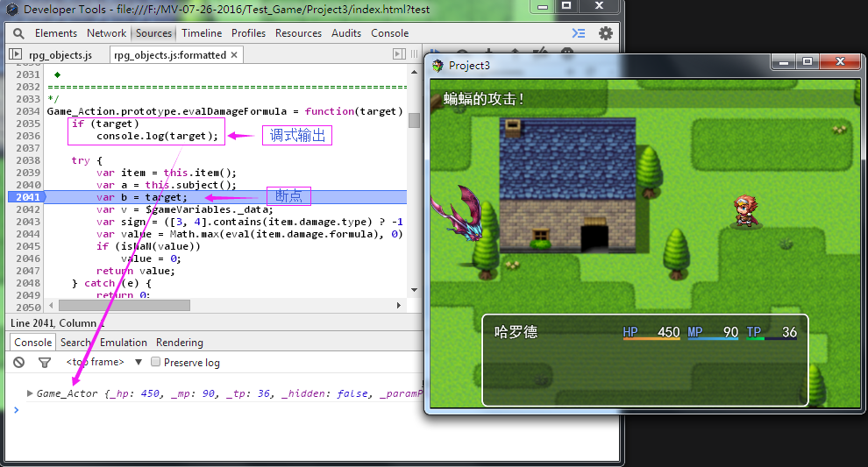This screenshot has width=868, height=467.
Task: Click the console input prompt
Action: click(x=217, y=410)
